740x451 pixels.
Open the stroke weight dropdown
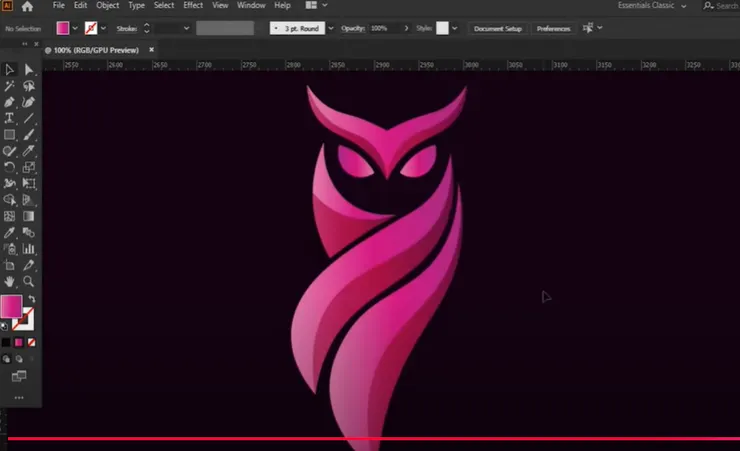[186, 28]
